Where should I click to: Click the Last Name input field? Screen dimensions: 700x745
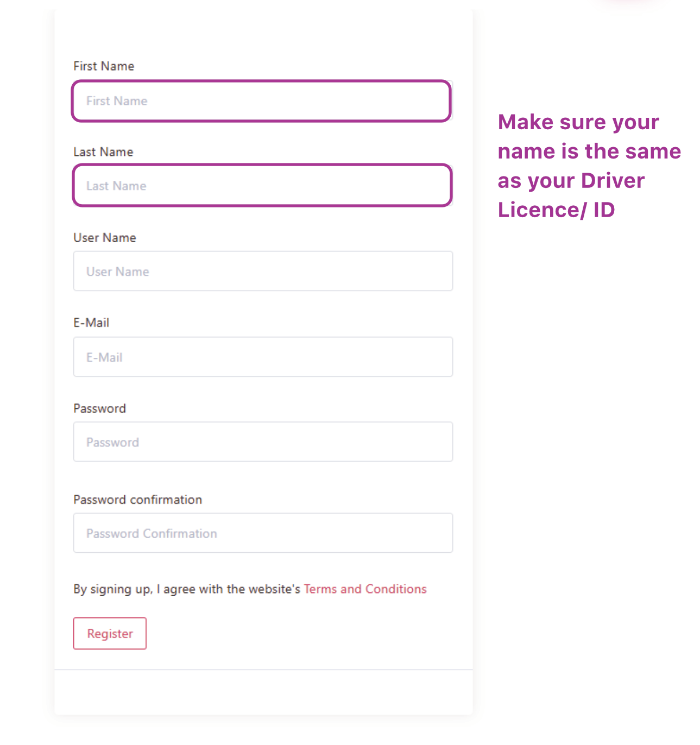pos(262,185)
